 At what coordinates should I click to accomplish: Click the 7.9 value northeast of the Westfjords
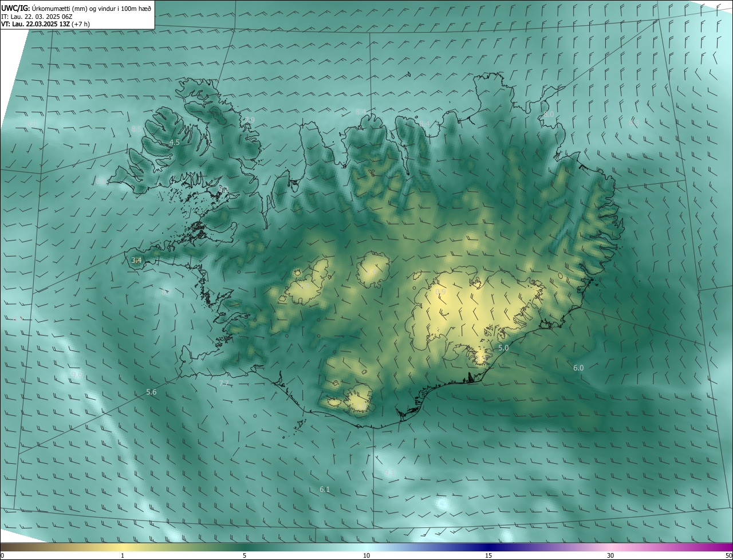[250, 120]
